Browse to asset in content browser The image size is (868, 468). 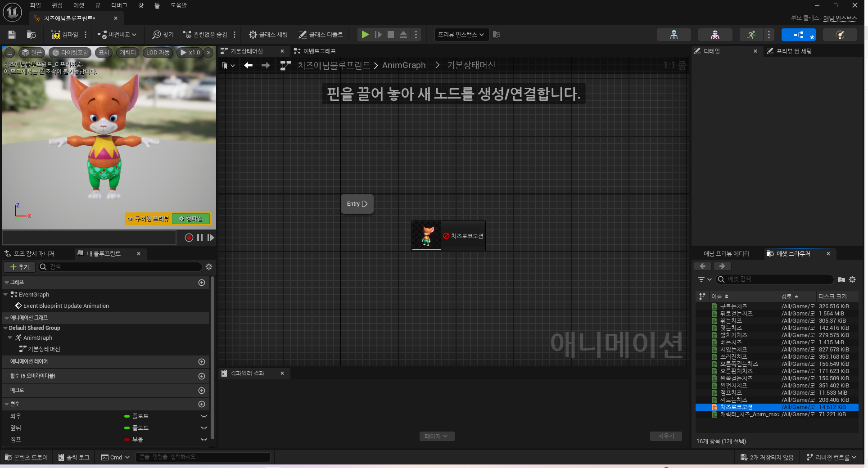pyautogui.click(x=32, y=35)
